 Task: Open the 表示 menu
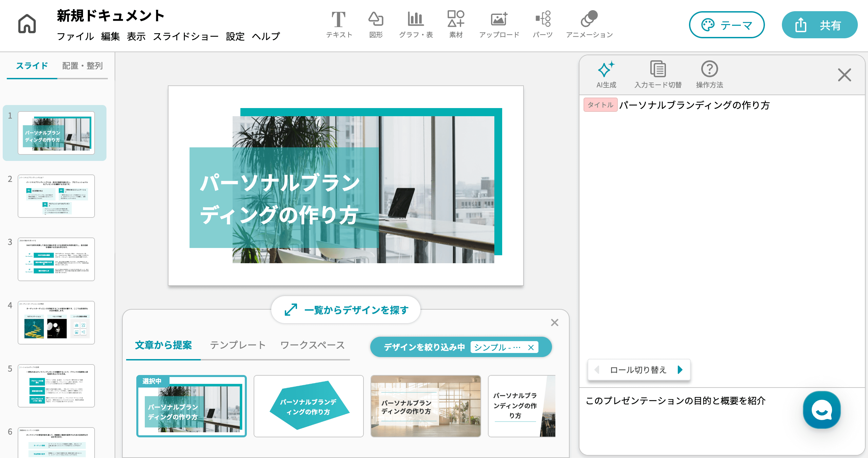(x=136, y=36)
